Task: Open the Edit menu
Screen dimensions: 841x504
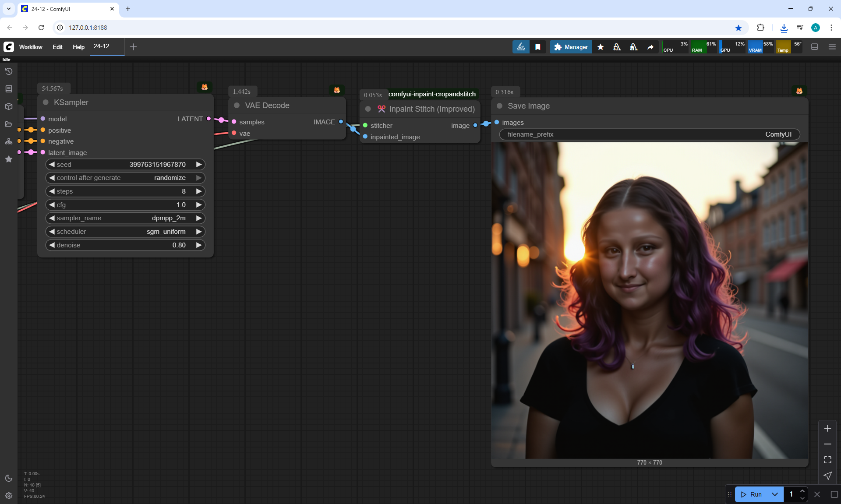Action: (x=57, y=47)
